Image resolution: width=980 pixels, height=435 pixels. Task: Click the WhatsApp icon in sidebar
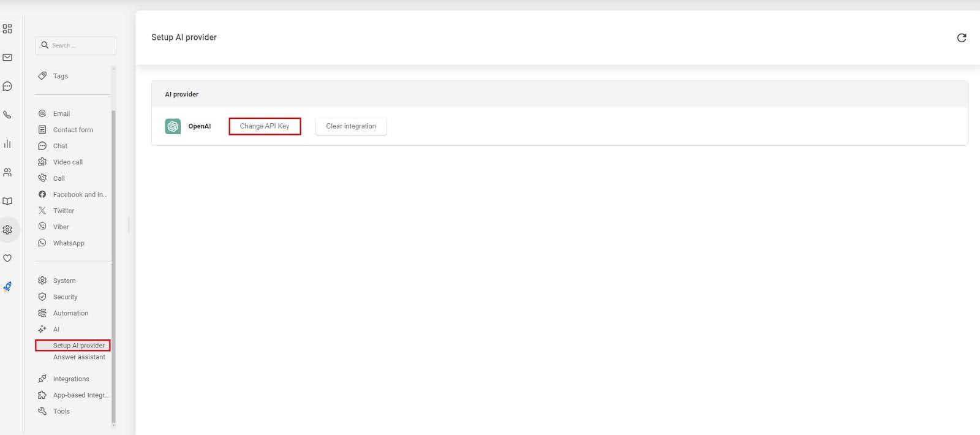coord(42,243)
